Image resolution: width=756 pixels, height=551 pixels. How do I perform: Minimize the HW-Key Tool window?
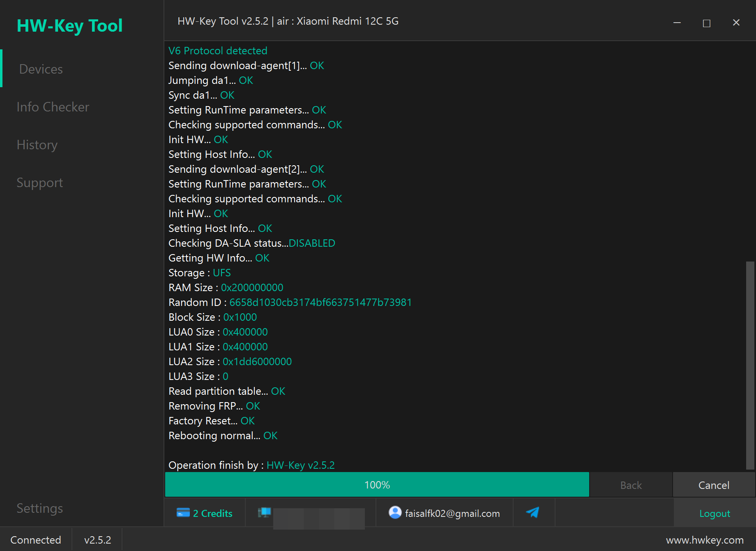[x=677, y=23]
